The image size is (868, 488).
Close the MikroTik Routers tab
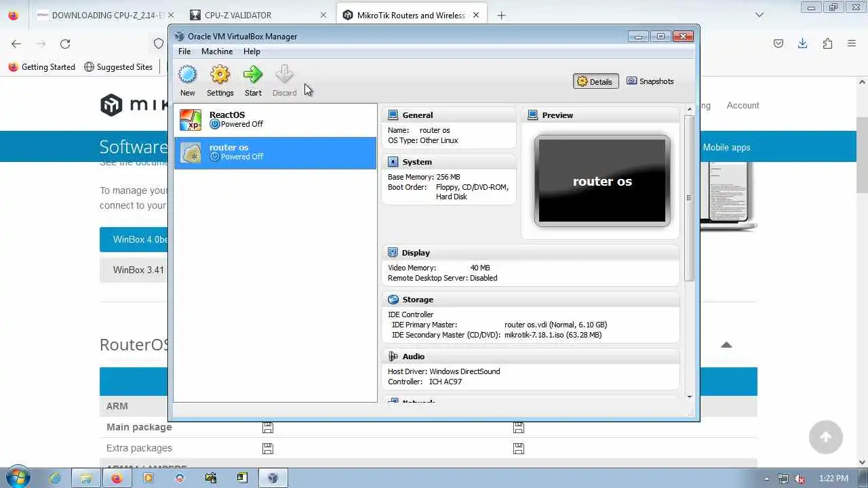tap(476, 15)
